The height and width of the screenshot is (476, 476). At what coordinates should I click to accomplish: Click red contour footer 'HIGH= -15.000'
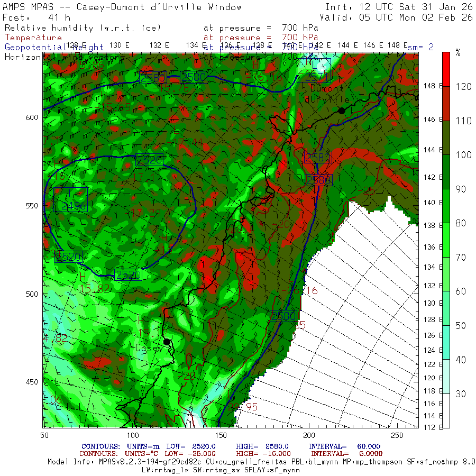tap(263, 454)
